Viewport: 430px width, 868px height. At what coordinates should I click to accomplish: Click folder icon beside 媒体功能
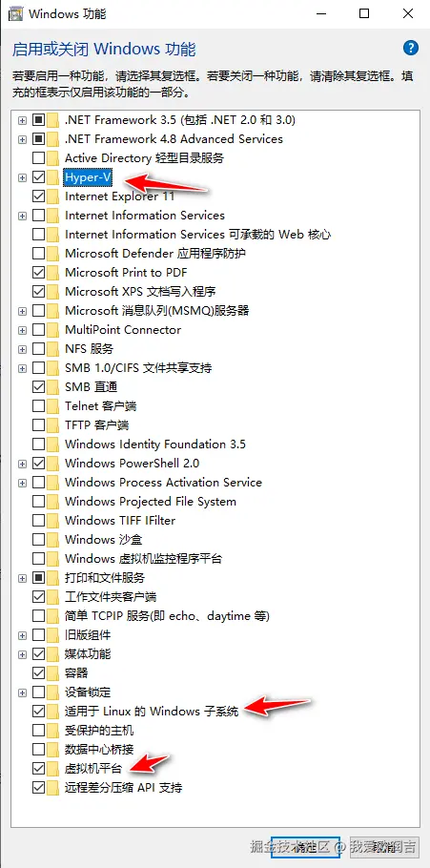pos(52,653)
